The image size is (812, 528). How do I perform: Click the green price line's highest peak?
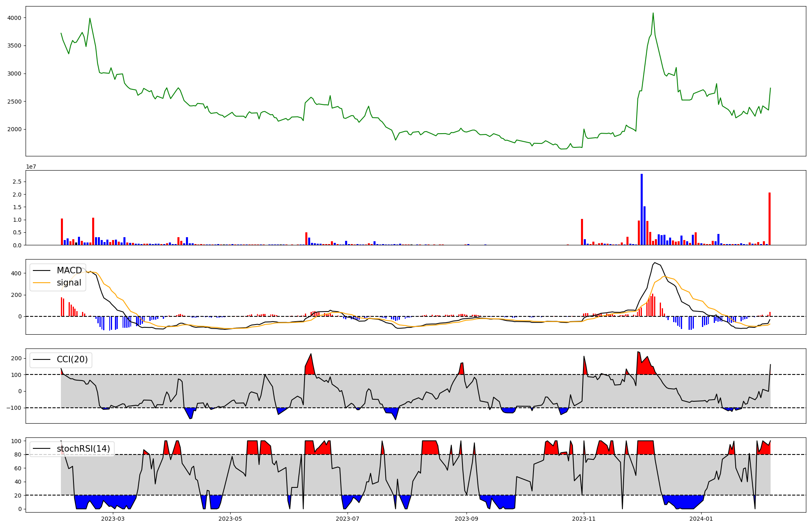(x=653, y=13)
